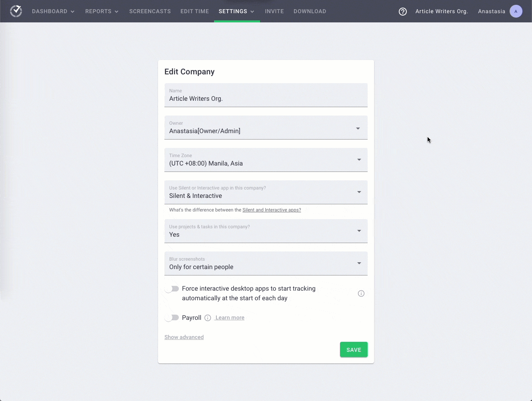This screenshot has width=532, height=401.
Task: Switch to the Screencasts tab
Action: [150, 11]
